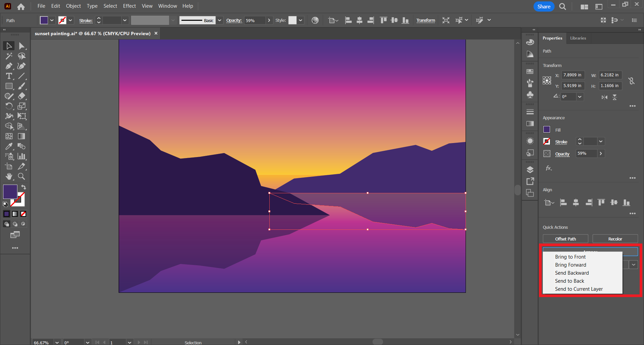The image size is (644, 345).
Task: Select the Pen tool
Action: point(9,66)
